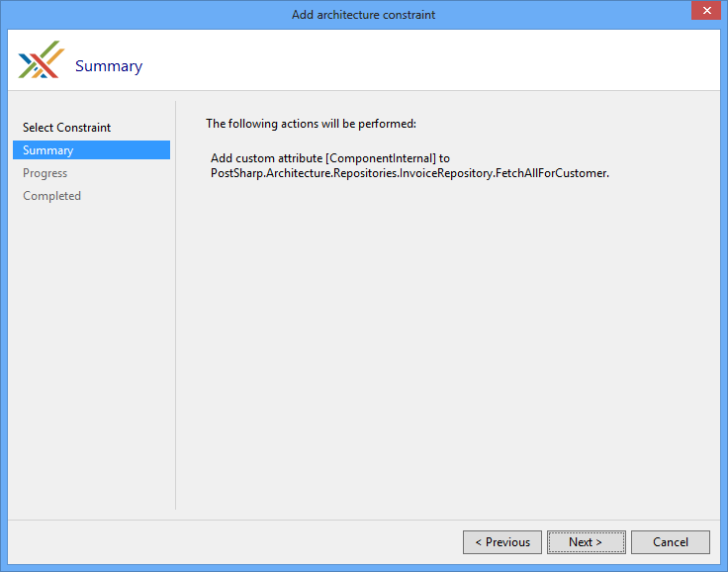The image size is (728, 572).
Task: Click the 'Add custom attribute [ComponentInternal]' line
Action: pos(330,158)
